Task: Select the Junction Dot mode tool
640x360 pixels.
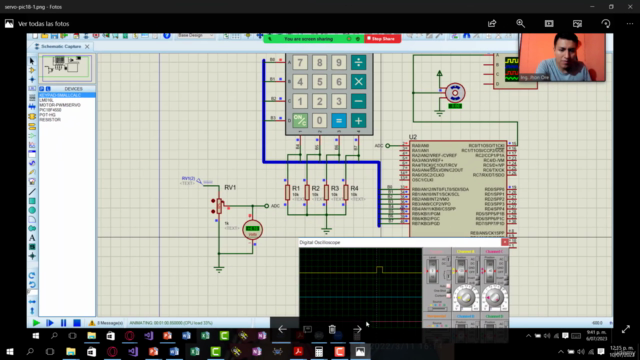Action: (x=32, y=79)
